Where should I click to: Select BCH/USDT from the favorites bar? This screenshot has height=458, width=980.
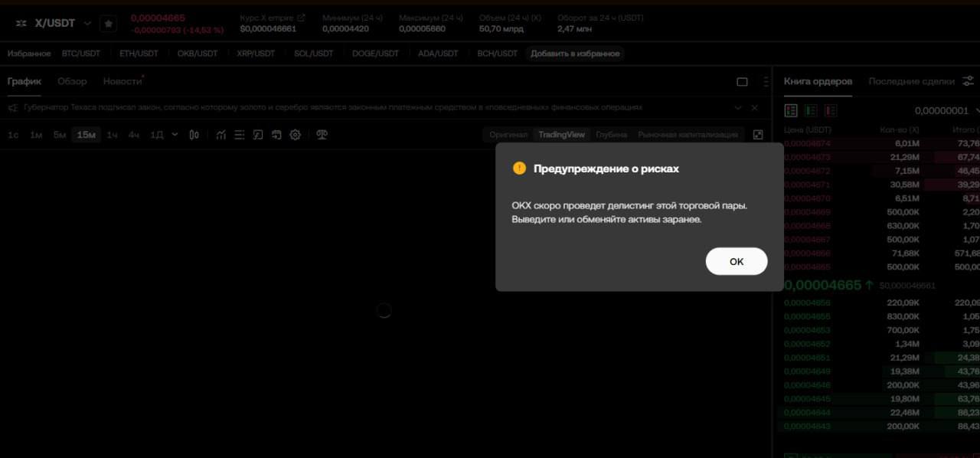pos(498,54)
